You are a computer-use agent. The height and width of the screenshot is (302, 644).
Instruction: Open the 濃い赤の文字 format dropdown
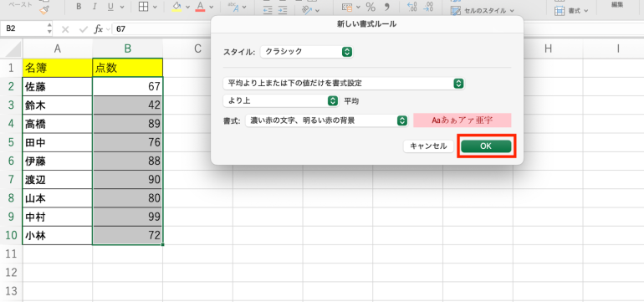coord(326,120)
